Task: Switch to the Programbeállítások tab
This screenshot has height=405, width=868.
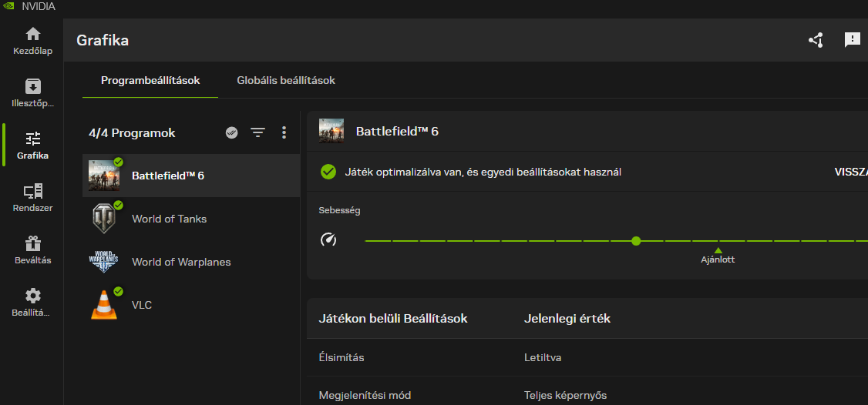Action: pyautogui.click(x=150, y=81)
